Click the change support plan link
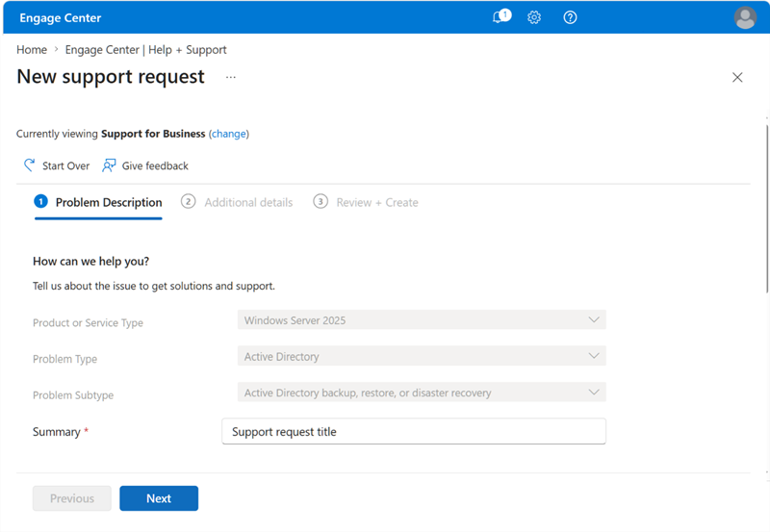 point(229,134)
